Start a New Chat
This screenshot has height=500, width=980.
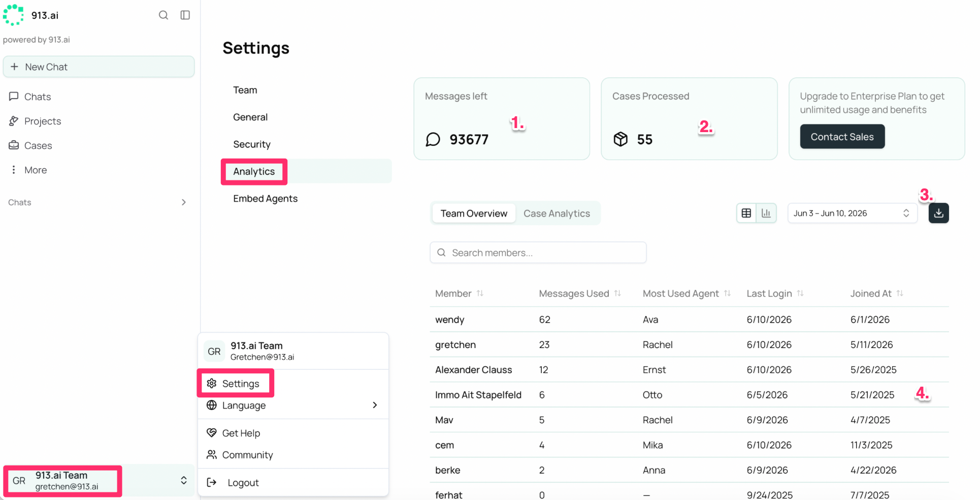[x=99, y=67]
